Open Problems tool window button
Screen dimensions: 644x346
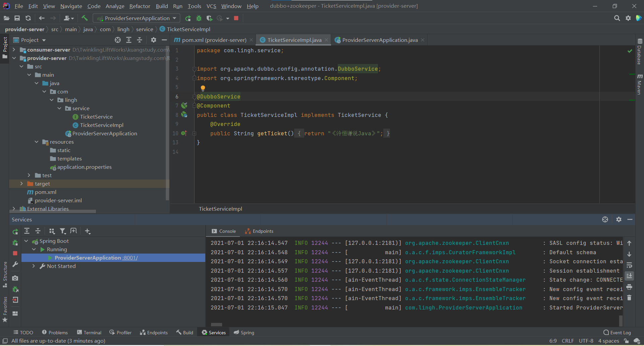tap(55, 333)
